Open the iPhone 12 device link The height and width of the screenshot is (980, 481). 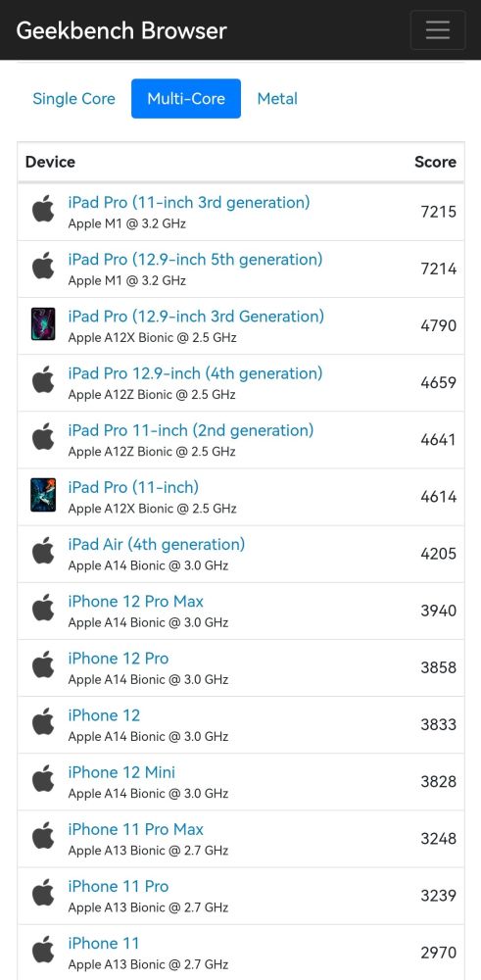(104, 715)
